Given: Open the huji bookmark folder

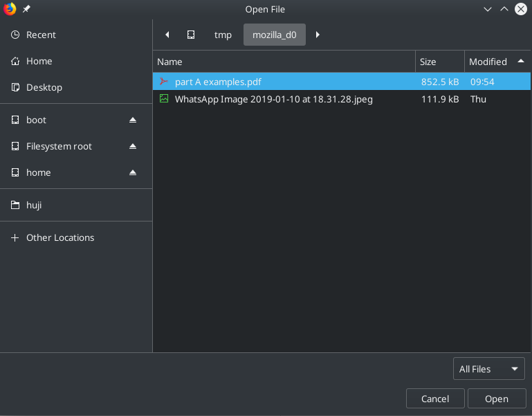Looking at the screenshot, I should point(76,205).
